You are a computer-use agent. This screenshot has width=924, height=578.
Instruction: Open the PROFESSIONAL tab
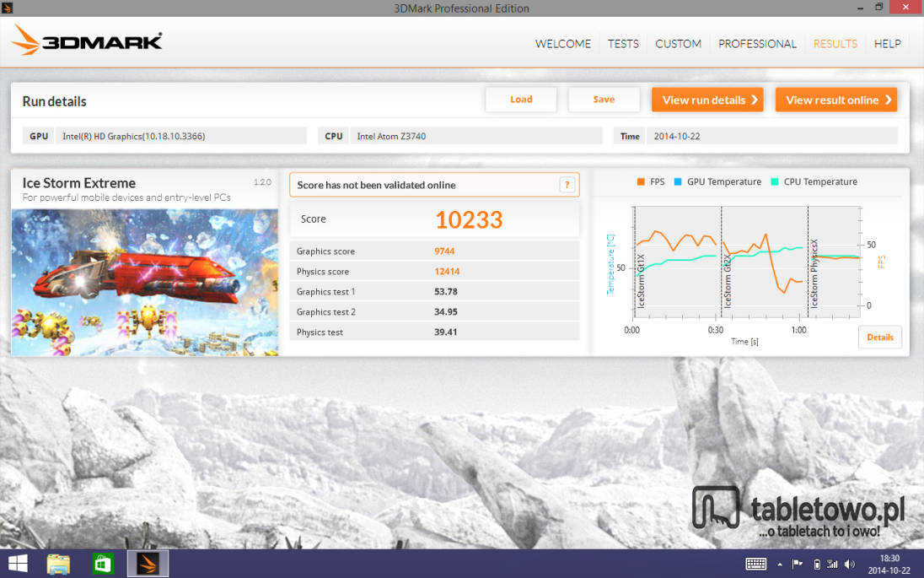(x=757, y=44)
